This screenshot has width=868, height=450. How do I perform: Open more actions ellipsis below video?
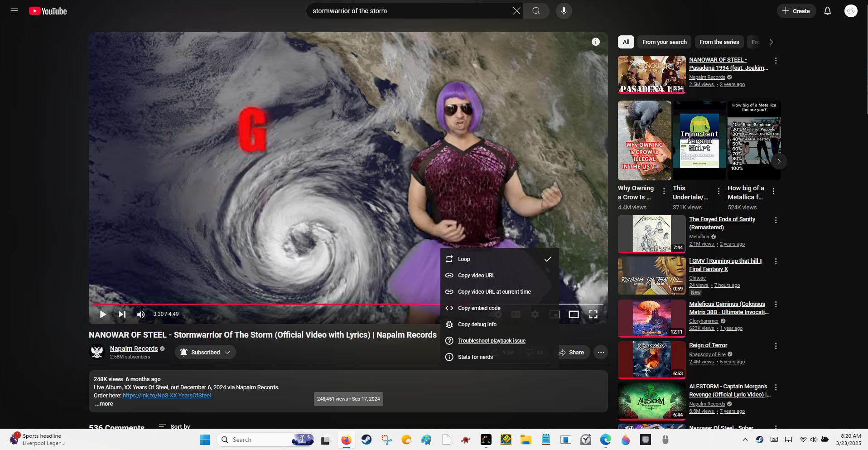point(601,352)
